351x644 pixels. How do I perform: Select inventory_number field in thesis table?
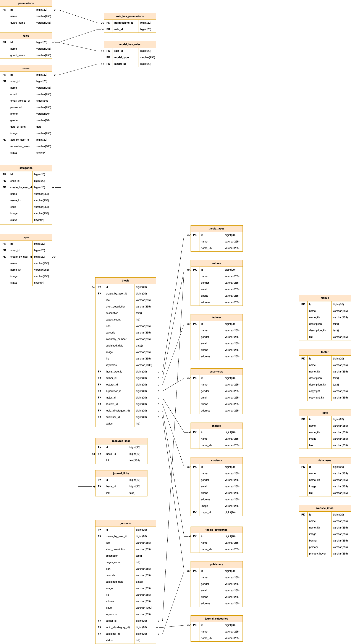click(116, 339)
